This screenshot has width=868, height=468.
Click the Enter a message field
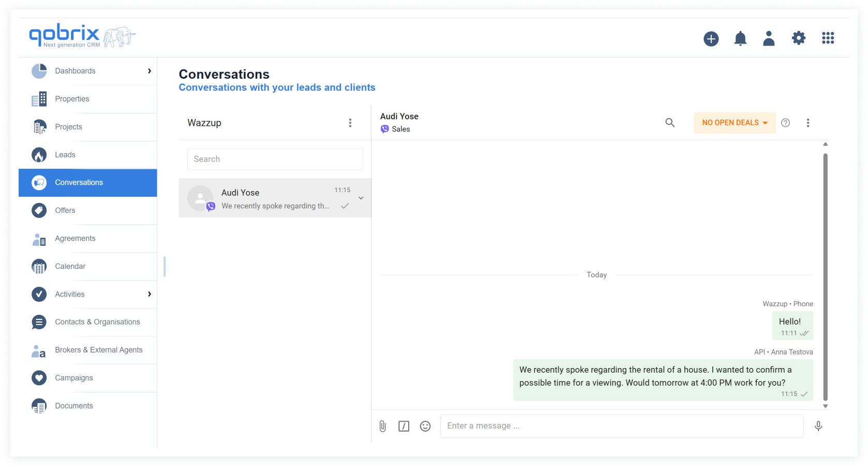[x=622, y=426]
